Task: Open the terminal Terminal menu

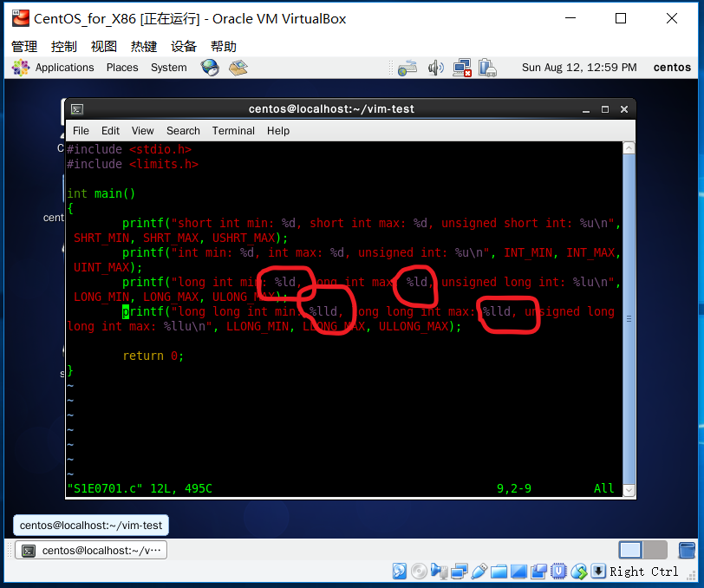Action: (x=233, y=131)
